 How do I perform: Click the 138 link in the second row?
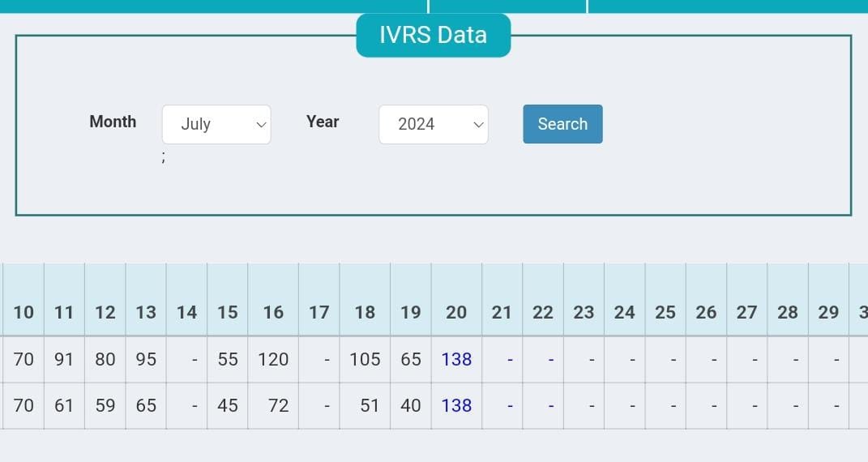(456, 405)
